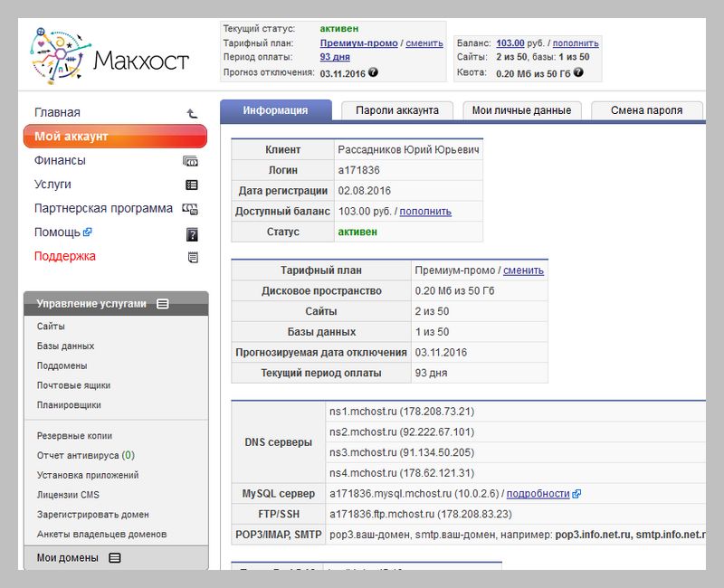This screenshot has height=588, width=724.
Task: Open Сайты in service management
Action: [x=51, y=327]
